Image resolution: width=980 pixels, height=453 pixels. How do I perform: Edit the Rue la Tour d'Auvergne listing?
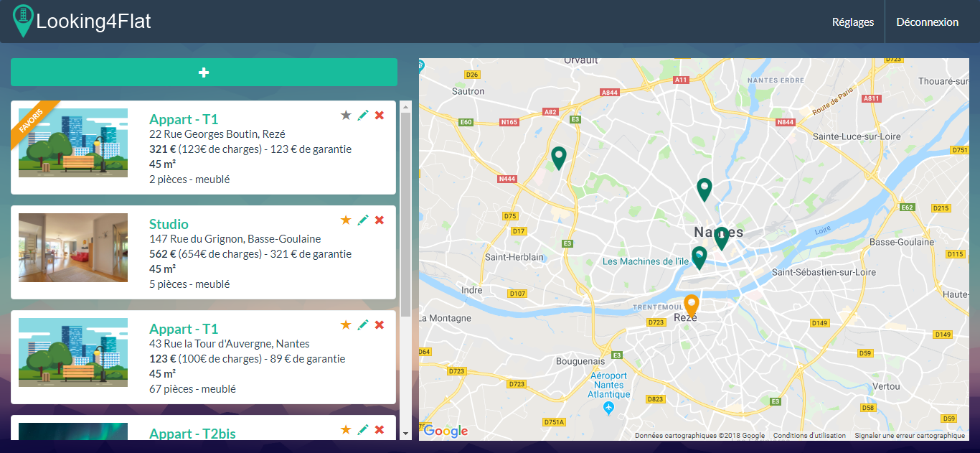[363, 325]
